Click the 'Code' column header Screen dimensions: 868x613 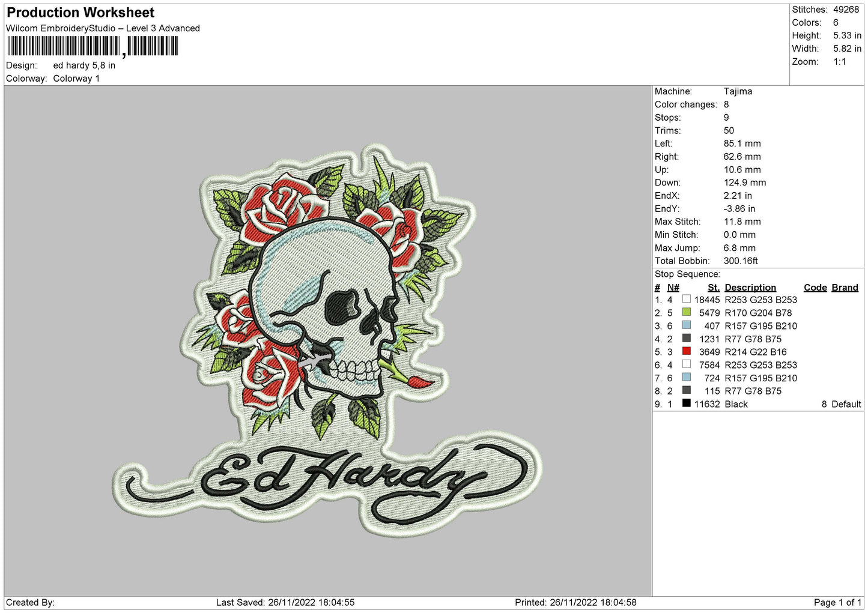[815, 288]
